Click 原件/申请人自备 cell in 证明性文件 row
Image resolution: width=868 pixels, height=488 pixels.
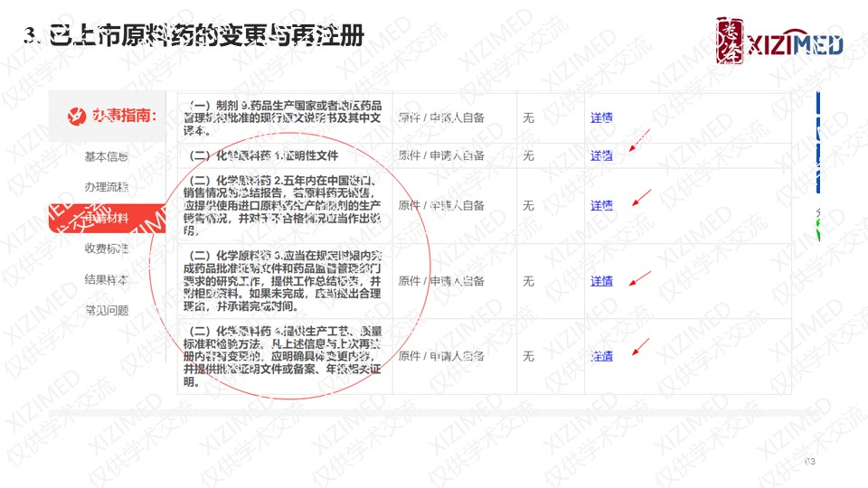(441, 155)
